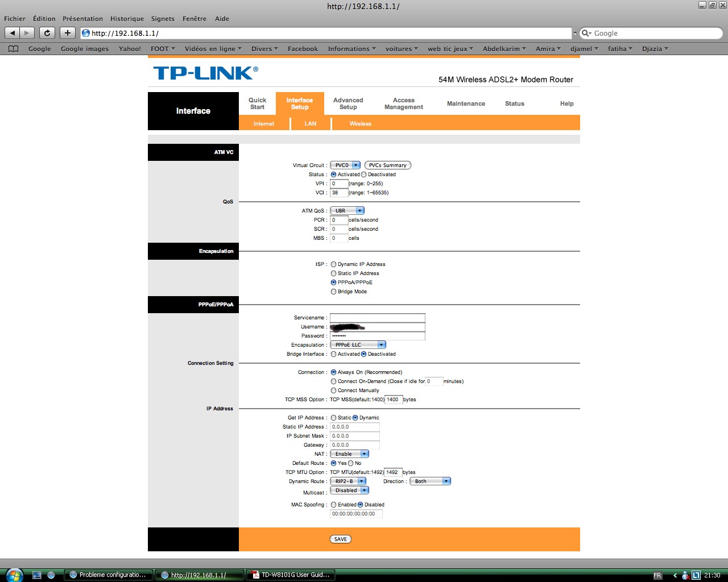The image size is (728, 582).
Task: Open the Help tab
Action: pyautogui.click(x=566, y=103)
